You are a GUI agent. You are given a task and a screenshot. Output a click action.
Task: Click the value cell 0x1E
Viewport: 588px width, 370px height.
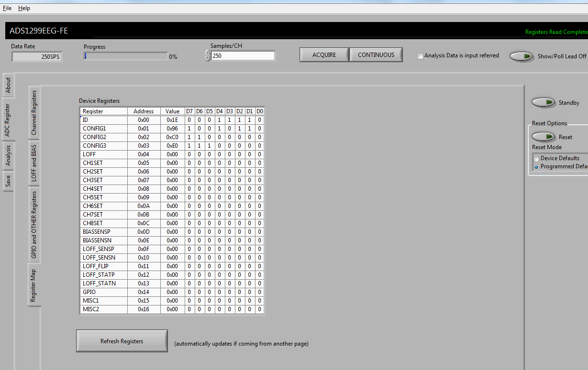click(172, 120)
